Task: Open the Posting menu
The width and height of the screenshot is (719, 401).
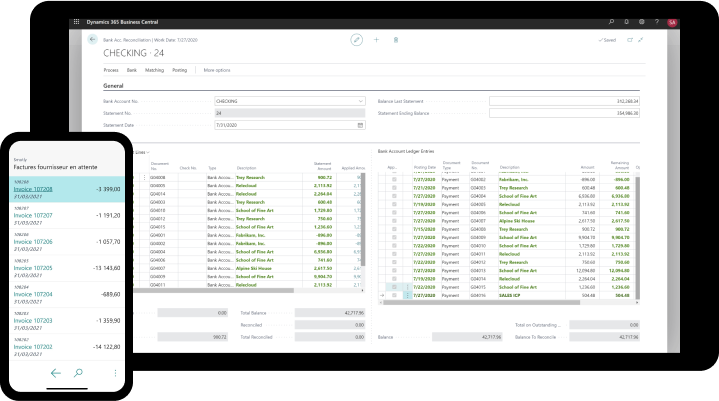Action: (179, 70)
